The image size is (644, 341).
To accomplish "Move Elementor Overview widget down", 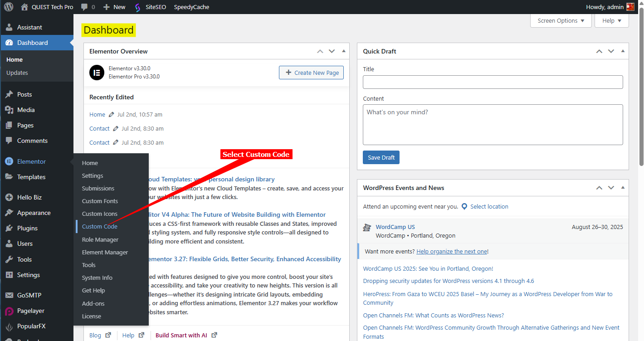I will pos(332,51).
